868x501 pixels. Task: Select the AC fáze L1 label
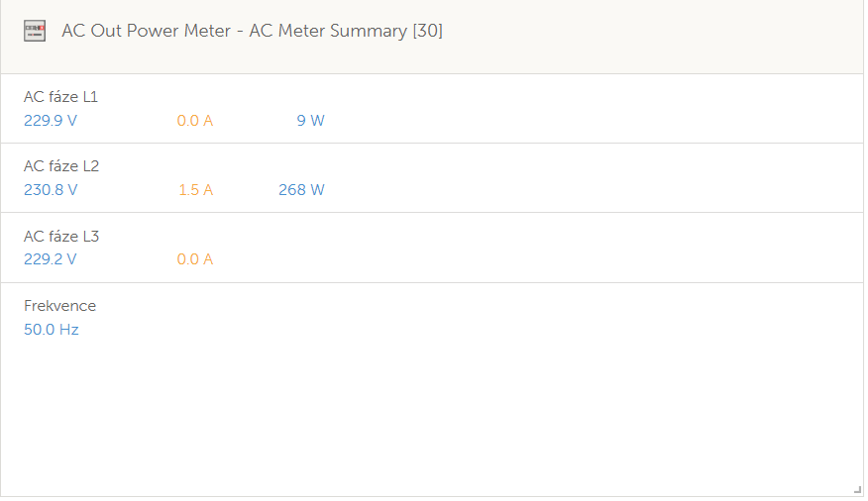[x=60, y=97]
